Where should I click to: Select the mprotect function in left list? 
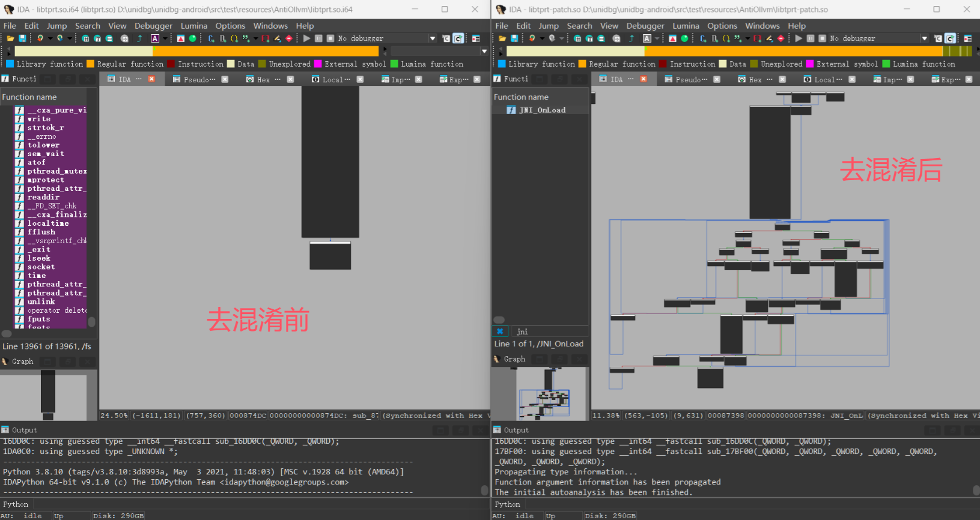(46, 180)
